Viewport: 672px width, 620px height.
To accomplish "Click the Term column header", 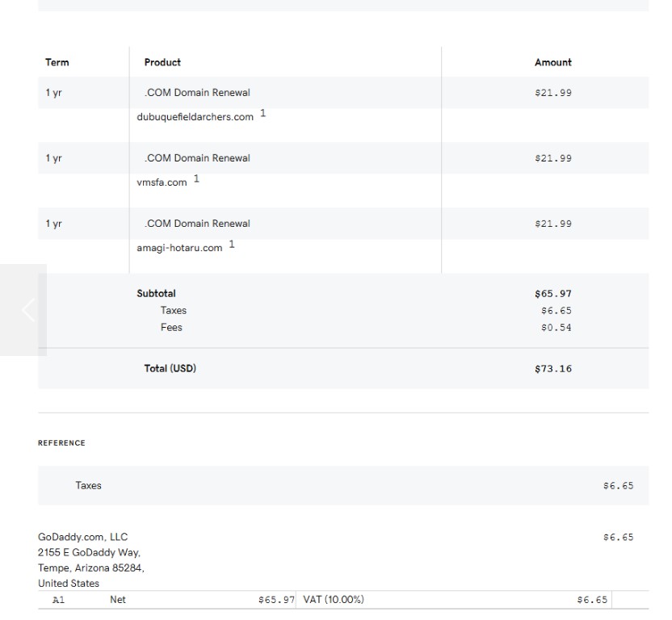I will pyautogui.click(x=57, y=62).
